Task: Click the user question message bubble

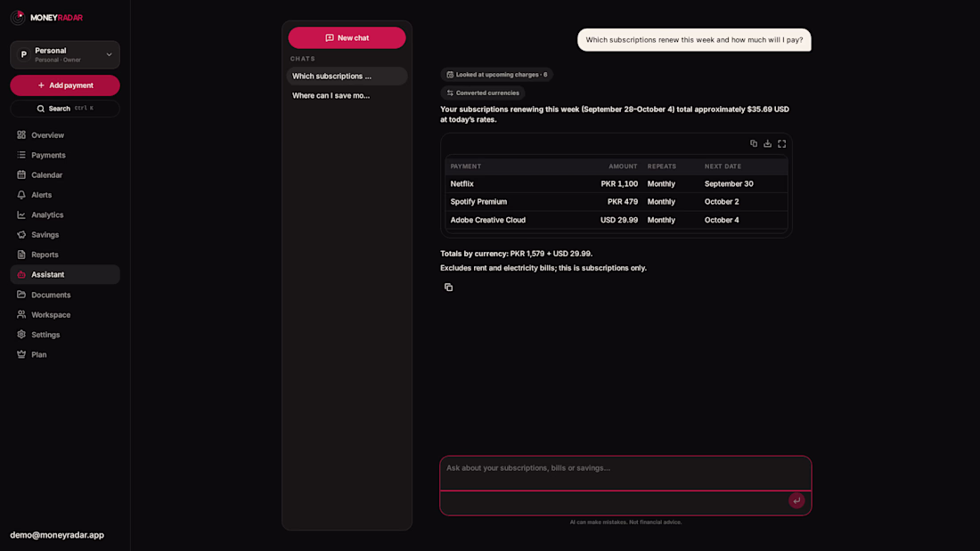Action: coord(694,40)
